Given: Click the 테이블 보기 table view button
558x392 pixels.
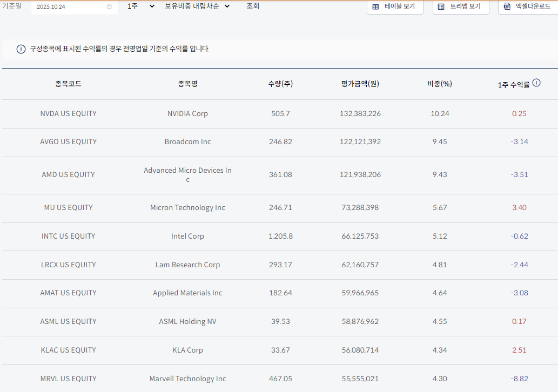Looking at the screenshot, I should coord(395,7).
